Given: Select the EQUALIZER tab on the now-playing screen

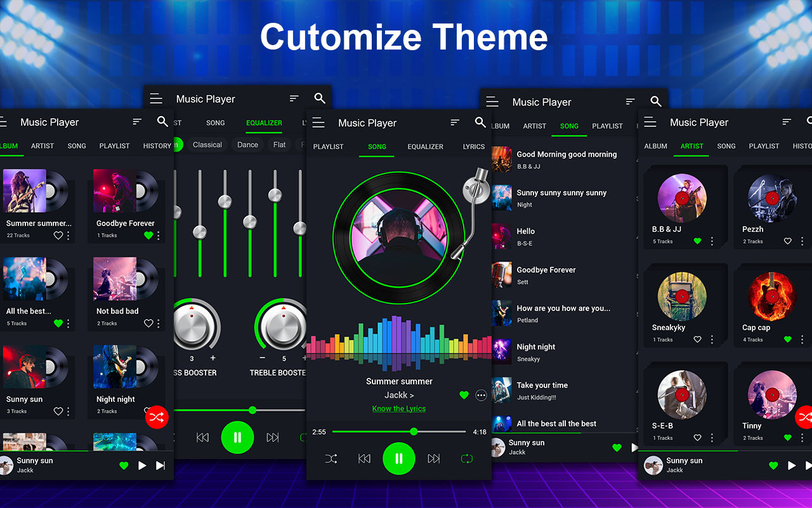Looking at the screenshot, I should click(426, 147).
